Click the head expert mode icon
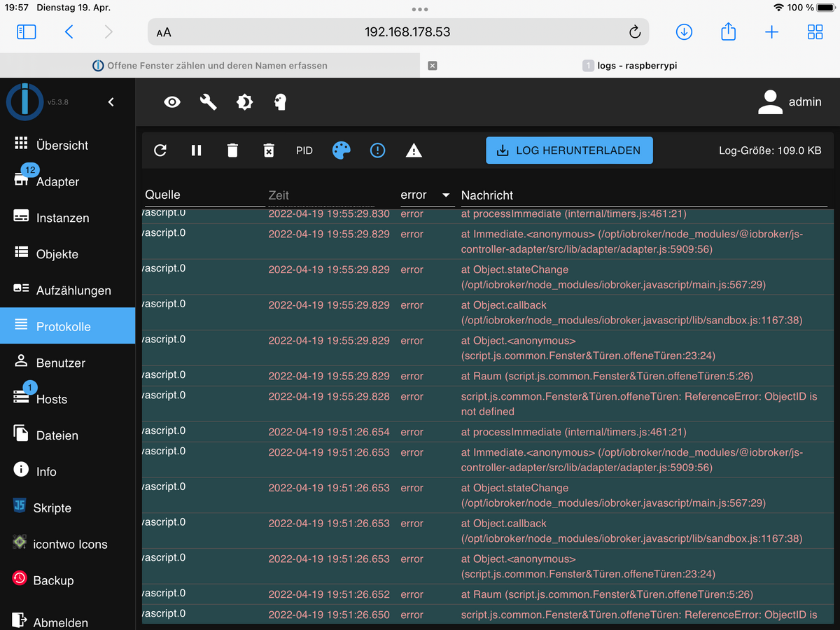Screen dimensions: 840x630 pyautogui.click(x=281, y=102)
